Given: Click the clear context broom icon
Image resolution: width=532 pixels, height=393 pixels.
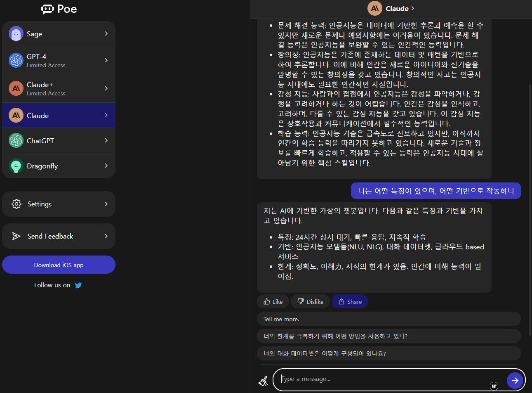Looking at the screenshot, I should click(263, 381).
